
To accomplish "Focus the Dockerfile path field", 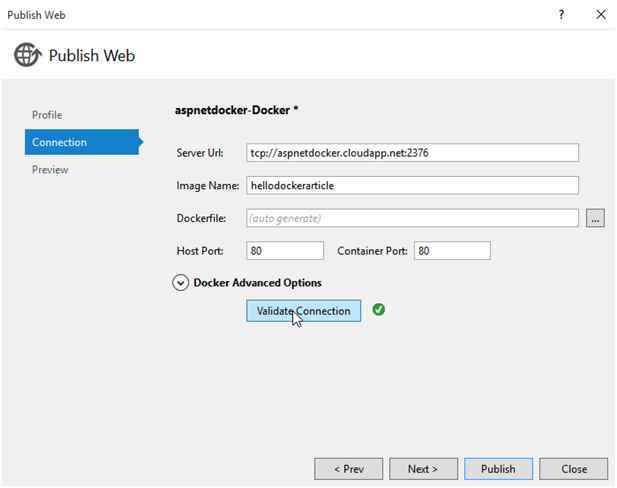I will (412, 218).
